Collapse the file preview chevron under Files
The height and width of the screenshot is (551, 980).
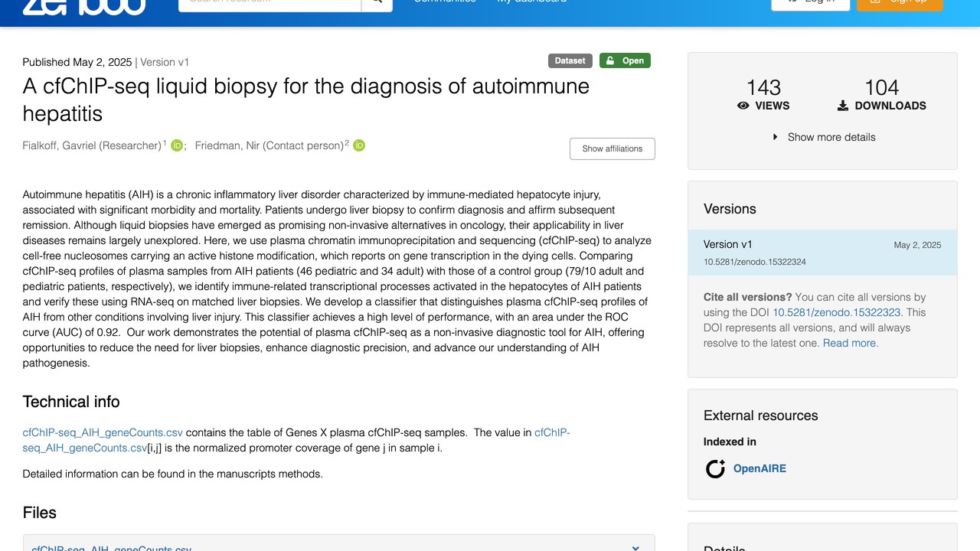635,547
